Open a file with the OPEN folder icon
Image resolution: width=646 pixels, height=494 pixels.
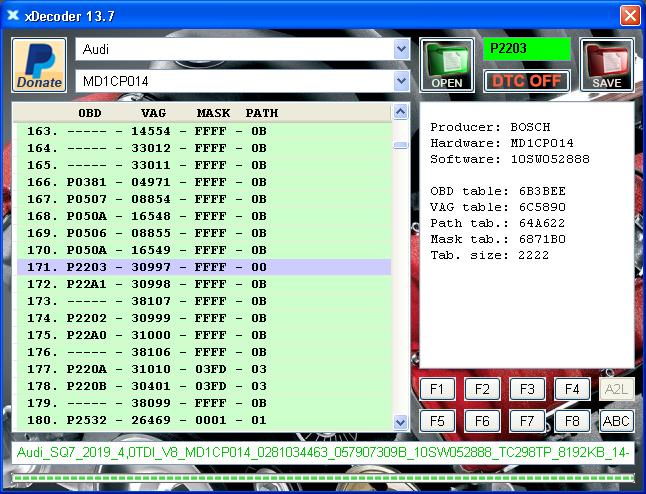[446, 65]
